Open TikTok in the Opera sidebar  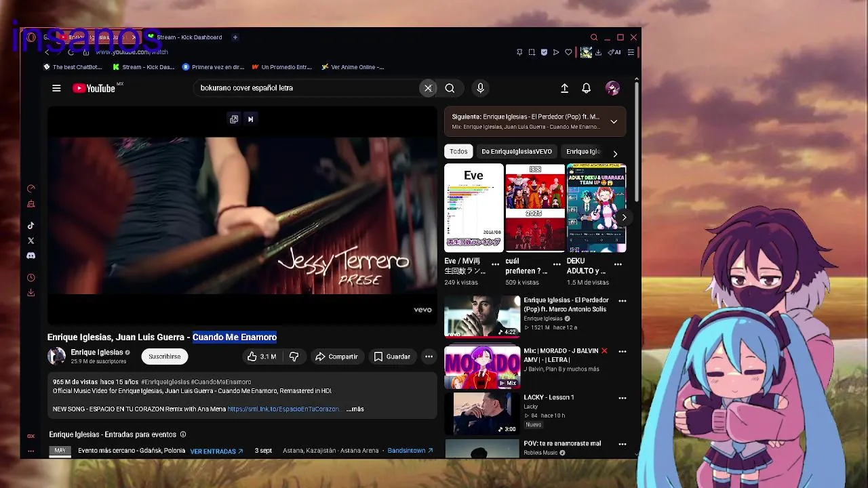pos(31,226)
